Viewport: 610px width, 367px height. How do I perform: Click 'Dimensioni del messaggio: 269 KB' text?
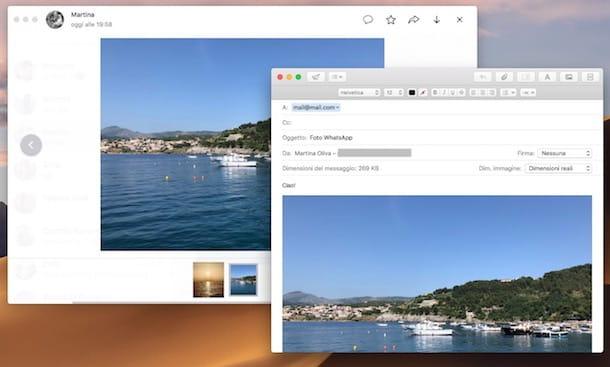click(330, 169)
